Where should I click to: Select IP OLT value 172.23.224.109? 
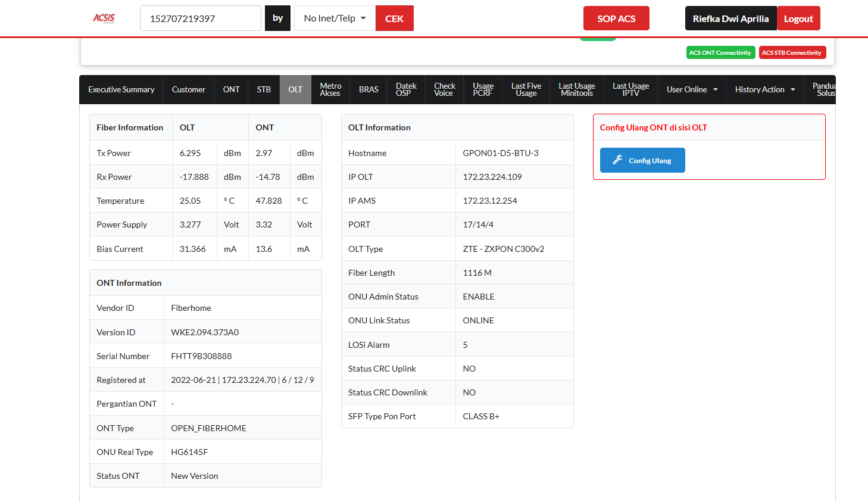(492, 177)
